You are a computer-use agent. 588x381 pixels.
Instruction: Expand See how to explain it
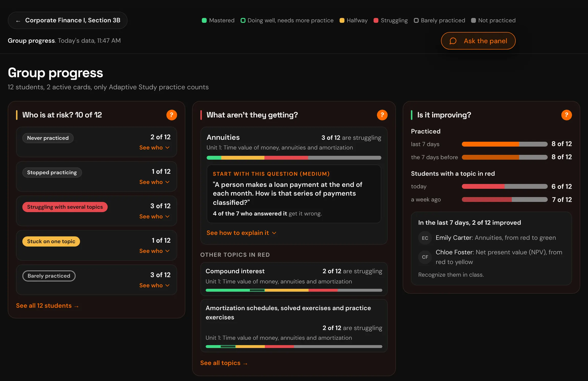click(x=241, y=233)
